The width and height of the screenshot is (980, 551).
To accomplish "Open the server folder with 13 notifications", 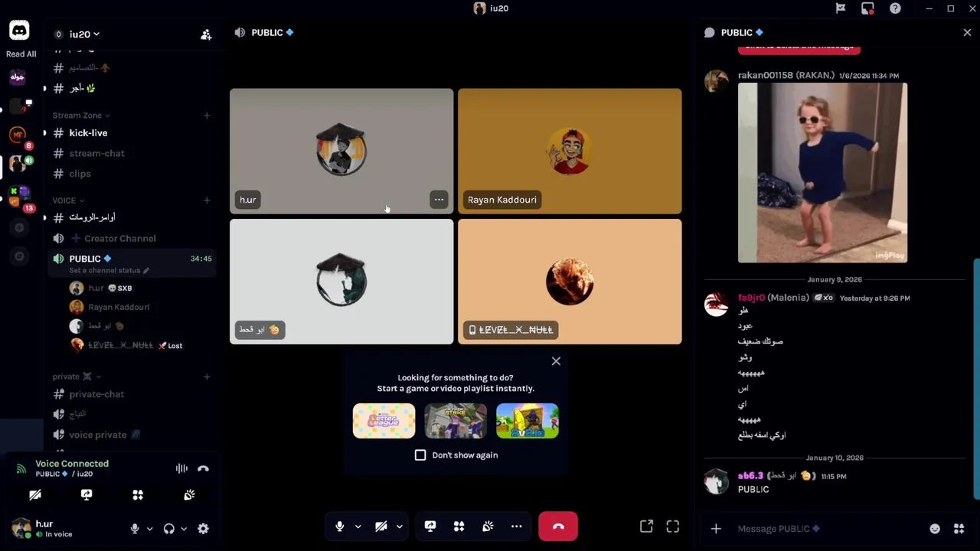I will pyautogui.click(x=19, y=197).
